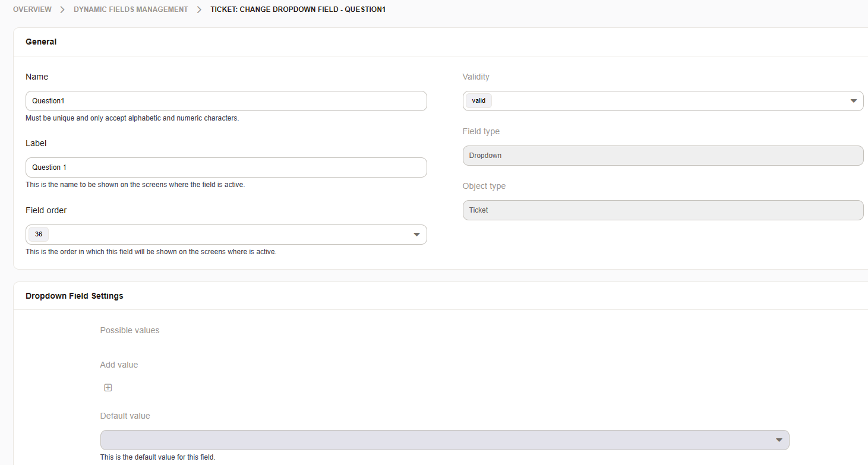Click the Ticket: Change Dropdown Field breadcrumb
This screenshot has height=465, width=868.
(298, 10)
